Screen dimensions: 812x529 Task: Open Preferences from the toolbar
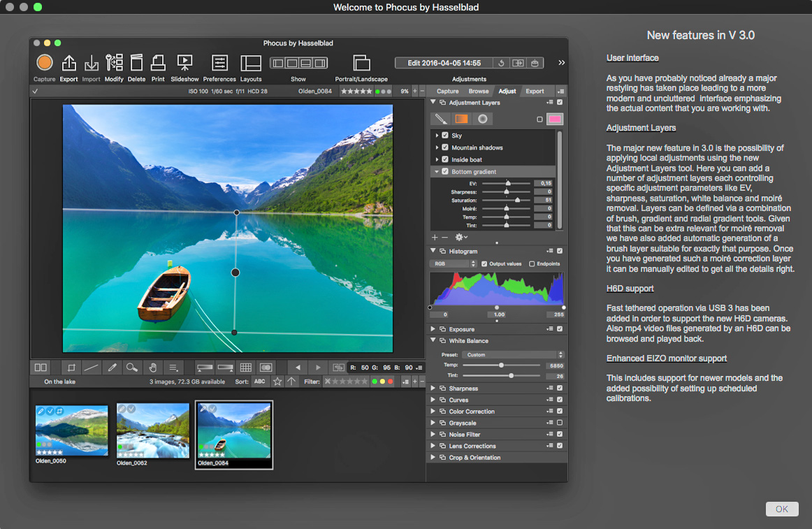tap(219, 63)
